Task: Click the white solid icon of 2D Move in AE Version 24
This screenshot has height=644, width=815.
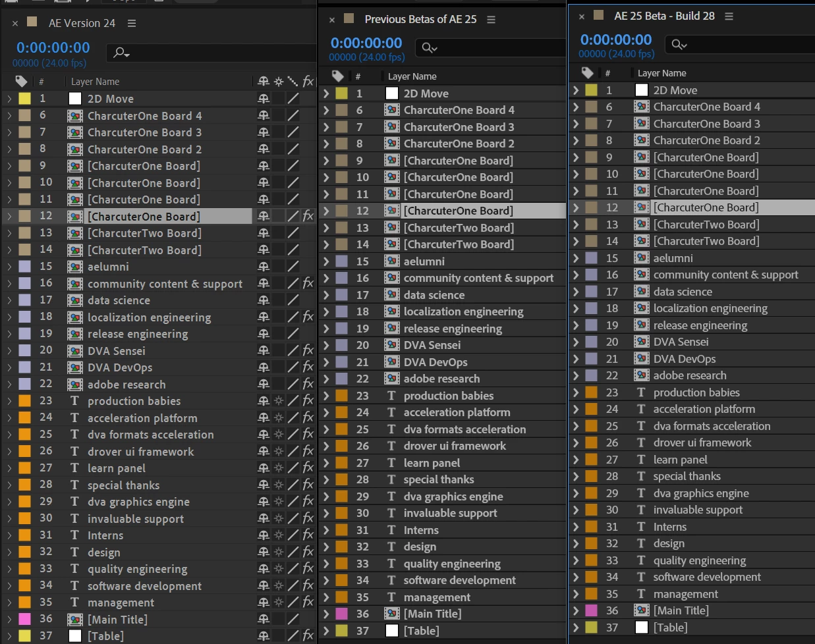Action: coord(75,99)
